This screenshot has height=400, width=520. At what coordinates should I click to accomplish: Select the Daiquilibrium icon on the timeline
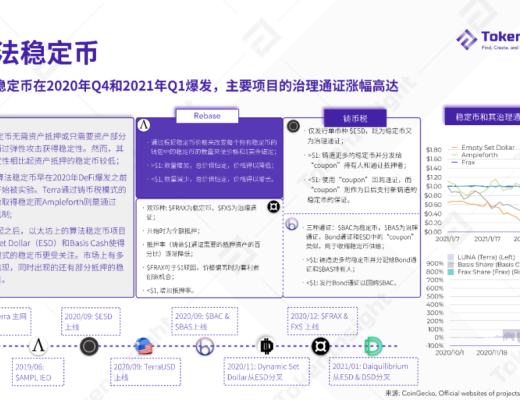pos(373,346)
